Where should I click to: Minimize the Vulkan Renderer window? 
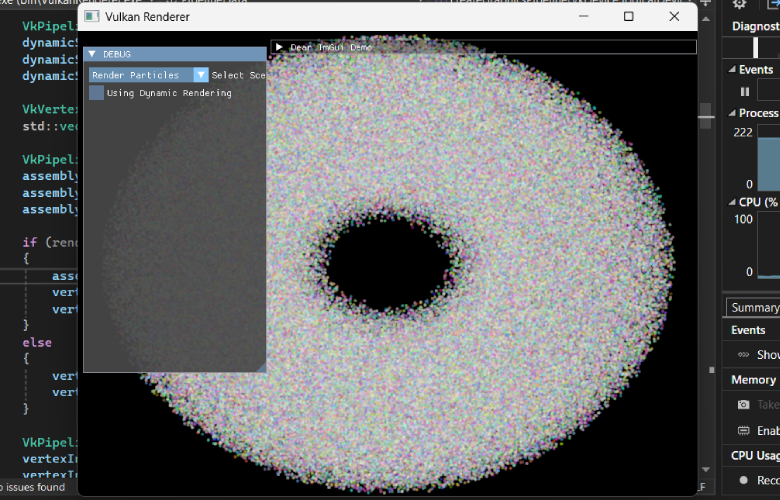(x=584, y=16)
